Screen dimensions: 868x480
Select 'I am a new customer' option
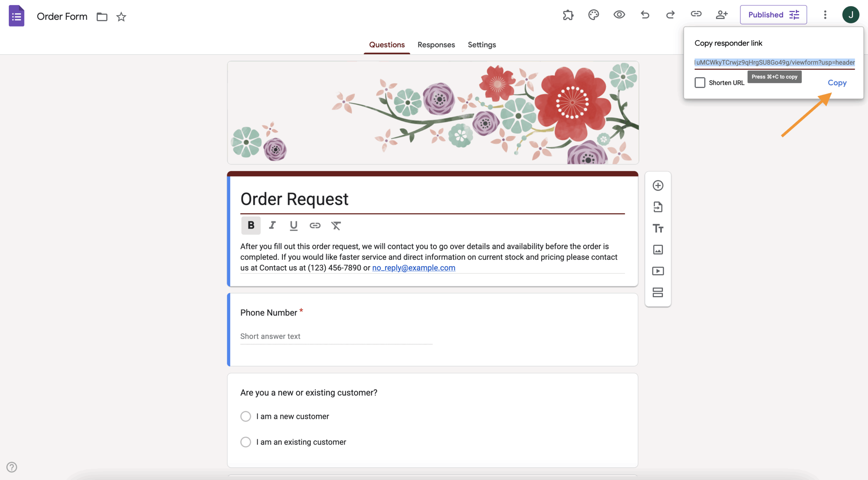click(246, 416)
